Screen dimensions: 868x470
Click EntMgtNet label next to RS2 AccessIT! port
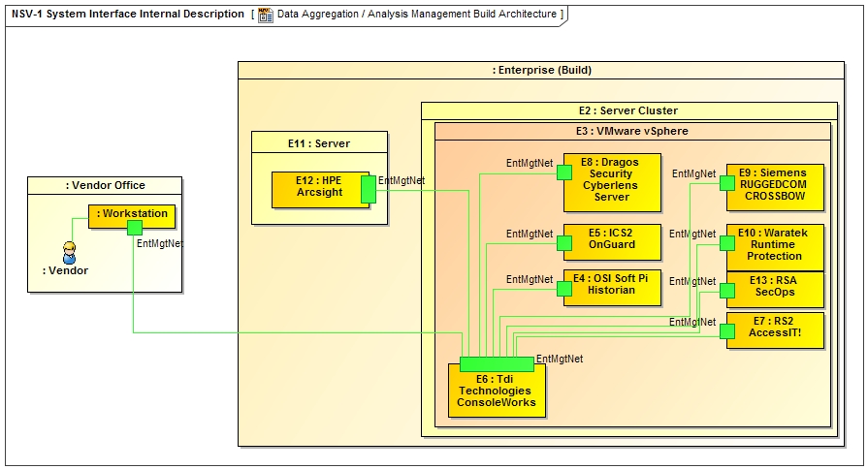pos(692,322)
